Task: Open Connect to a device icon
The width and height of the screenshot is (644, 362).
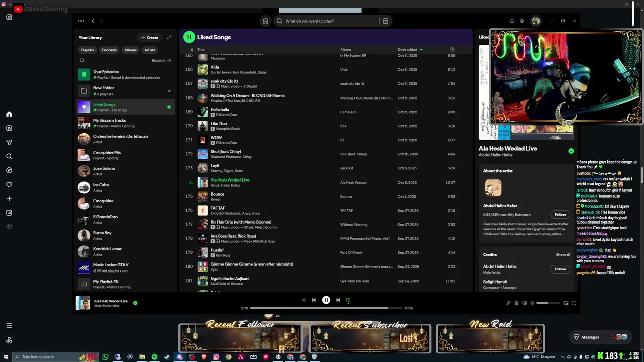Action: (x=524, y=303)
